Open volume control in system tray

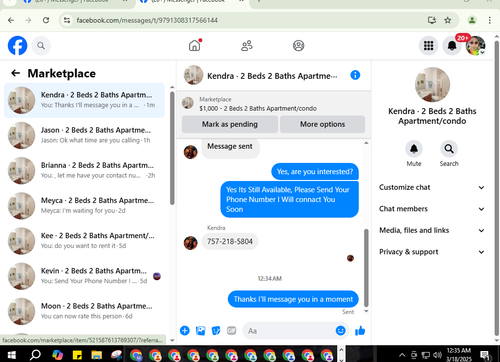click(437, 355)
